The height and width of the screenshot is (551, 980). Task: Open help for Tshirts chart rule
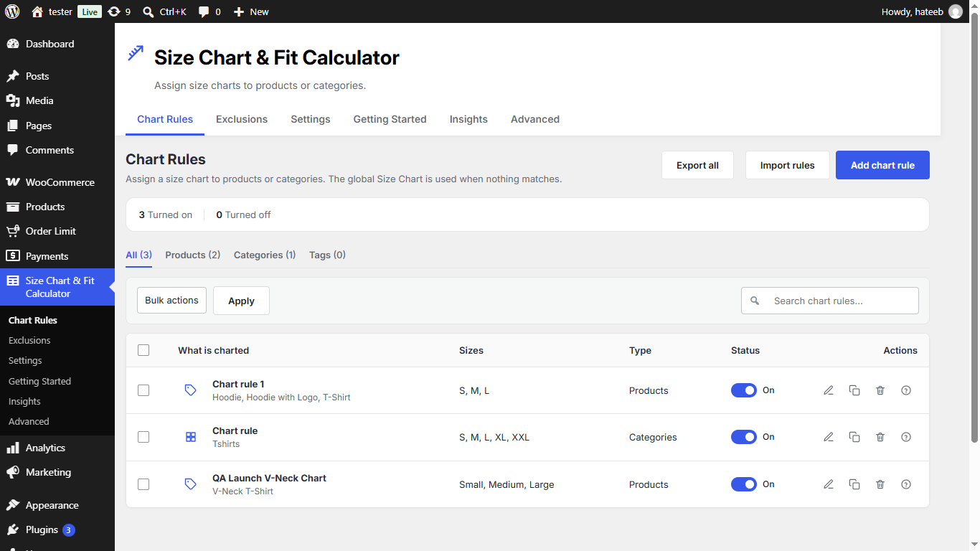[906, 437]
